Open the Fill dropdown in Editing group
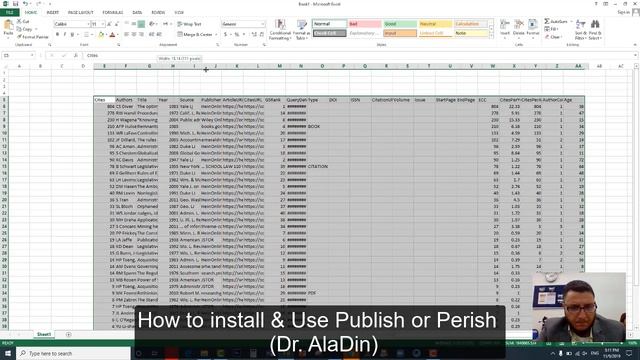640x360 pixels. coord(552,29)
